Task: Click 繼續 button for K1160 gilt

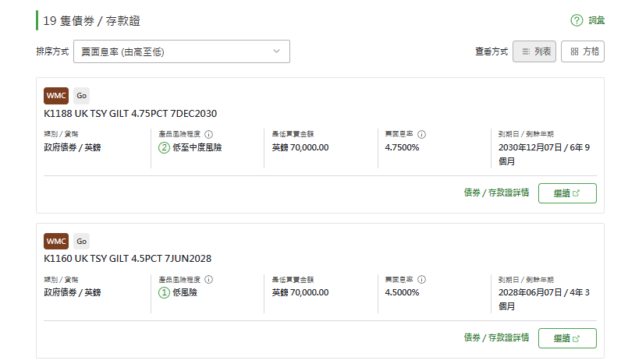Action: point(567,338)
